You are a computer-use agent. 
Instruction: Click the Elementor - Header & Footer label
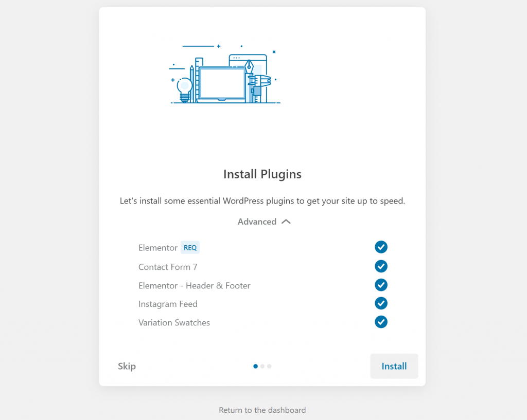(x=194, y=286)
